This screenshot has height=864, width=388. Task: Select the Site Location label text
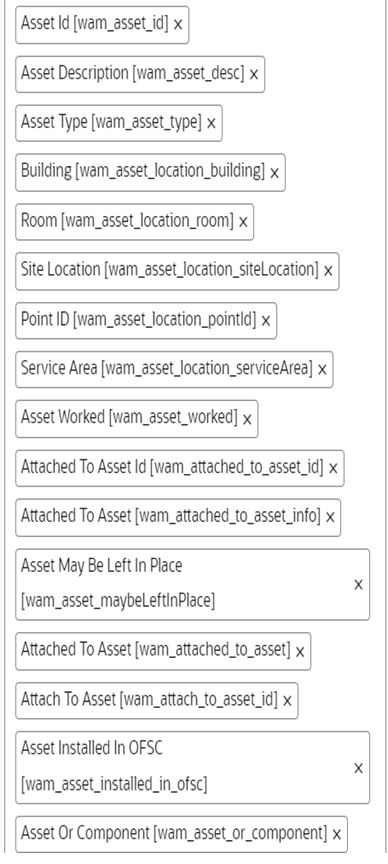(x=170, y=270)
